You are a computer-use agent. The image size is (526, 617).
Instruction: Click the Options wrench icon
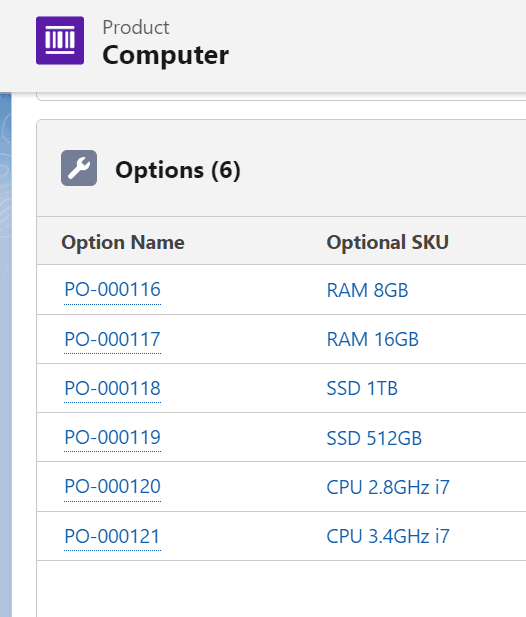click(79, 168)
